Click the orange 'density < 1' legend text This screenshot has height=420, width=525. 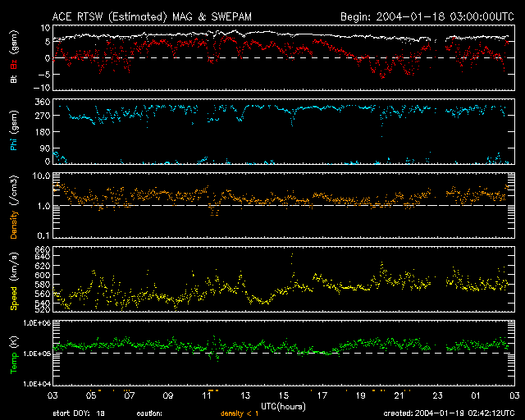click(242, 413)
